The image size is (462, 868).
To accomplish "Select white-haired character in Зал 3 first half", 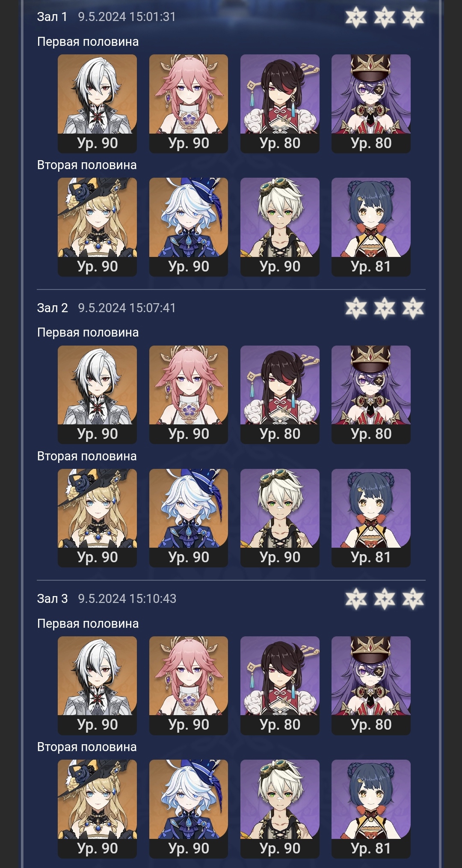I will click(x=97, y=685).
